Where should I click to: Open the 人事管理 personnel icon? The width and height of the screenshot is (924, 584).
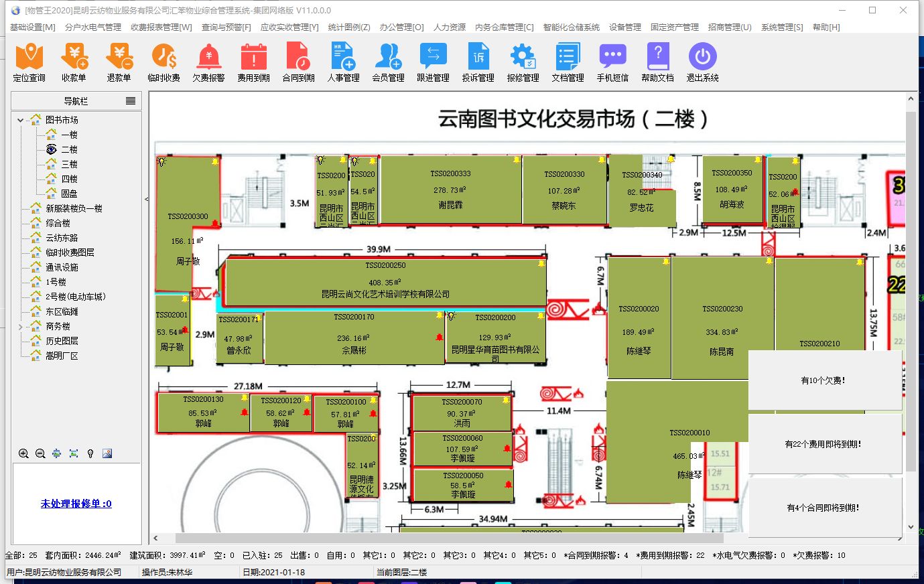click(x=344, y=63)
